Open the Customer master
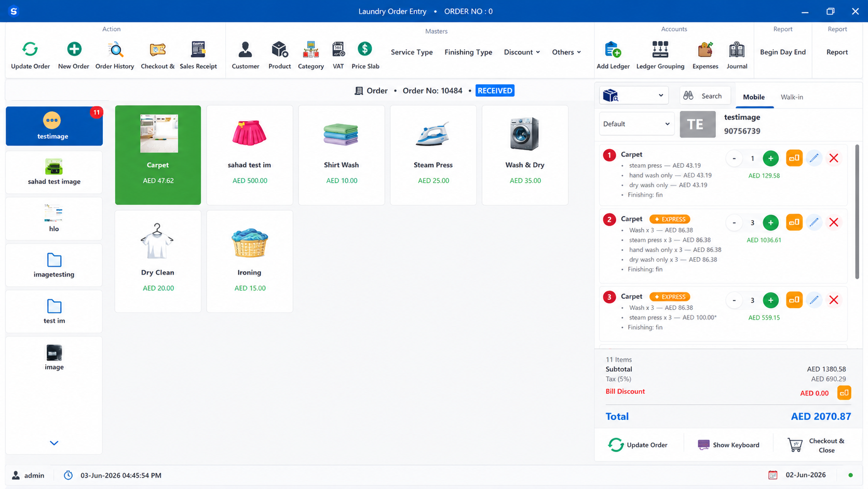Viewport: 868px width, 489px height. click(x=246, y=56)
